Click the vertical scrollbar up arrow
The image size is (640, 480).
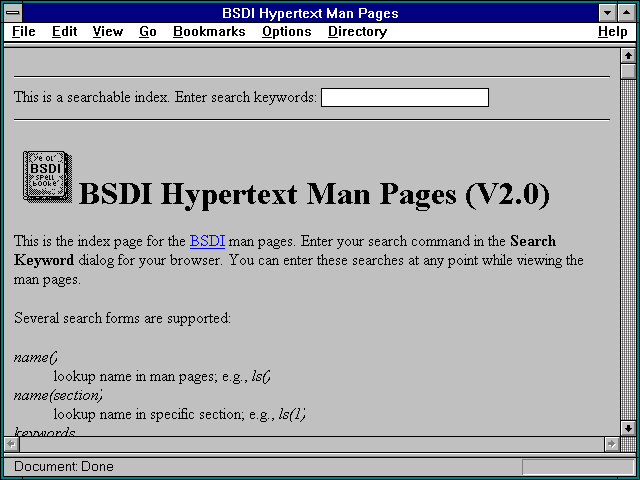(x=628, y=56)
